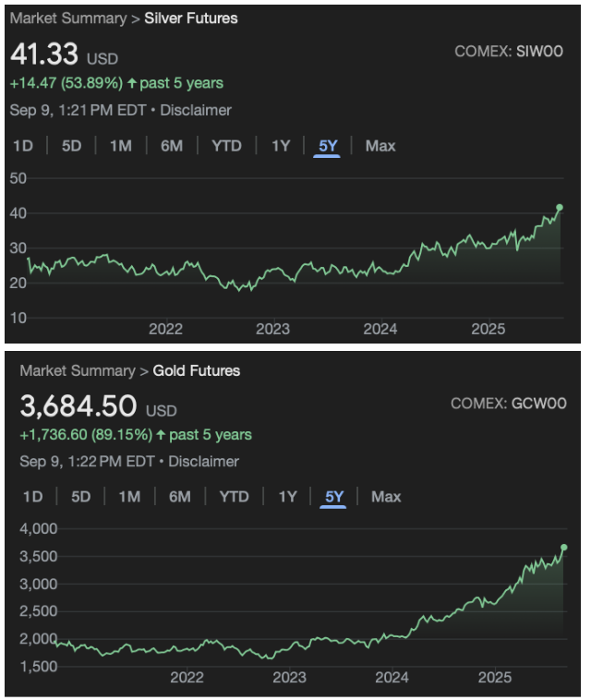
Task: Open Market Summary link above Gold Futures
Action: (78, 370)
